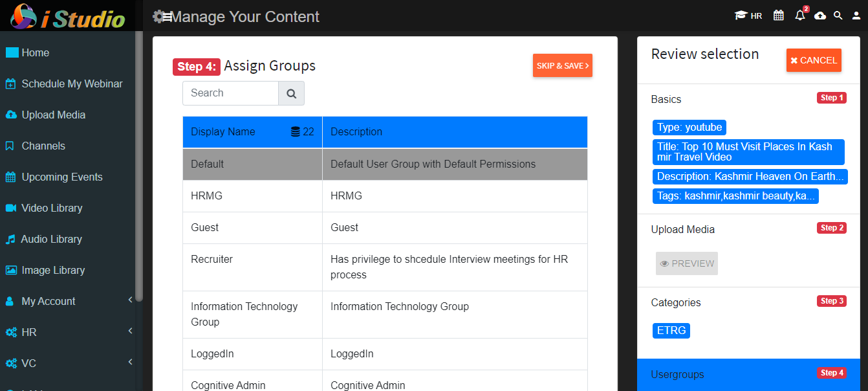Select the Cognitive Admin group row
This screenshot has height=391, width=868.
click(x=385, y=382)
